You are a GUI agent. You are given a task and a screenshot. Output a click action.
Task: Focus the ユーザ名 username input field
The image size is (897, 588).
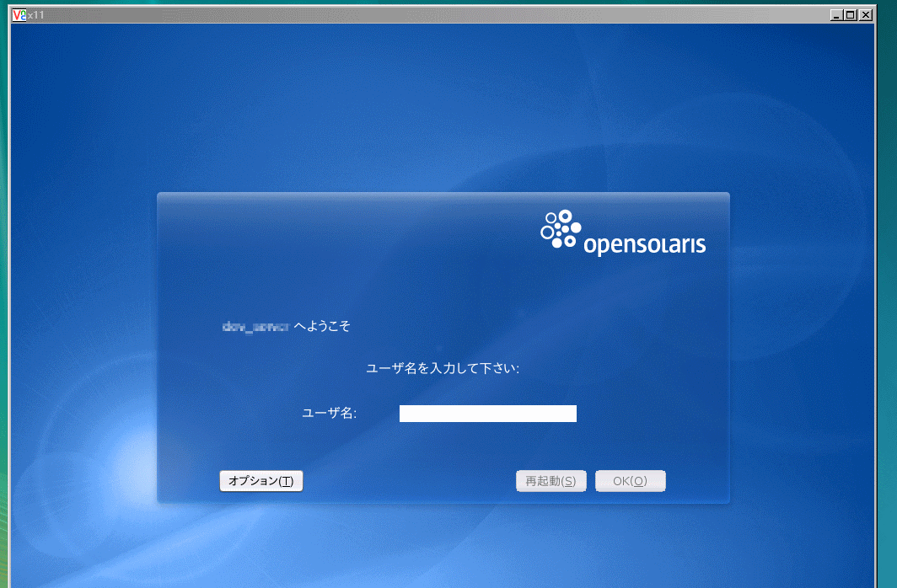point(487,413)
